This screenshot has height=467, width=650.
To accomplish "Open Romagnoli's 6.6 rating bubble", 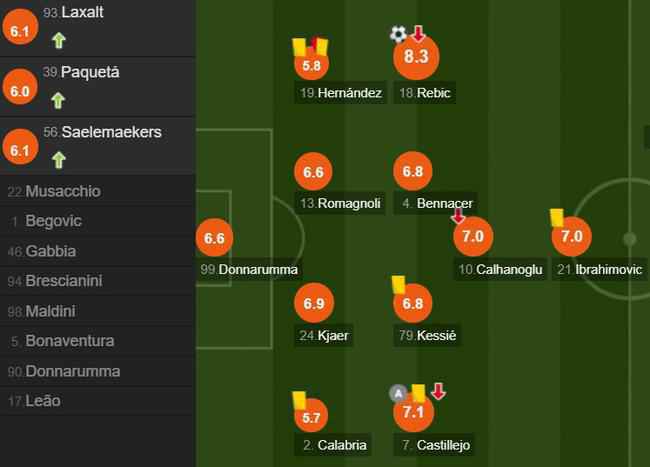I will point(313,172).
